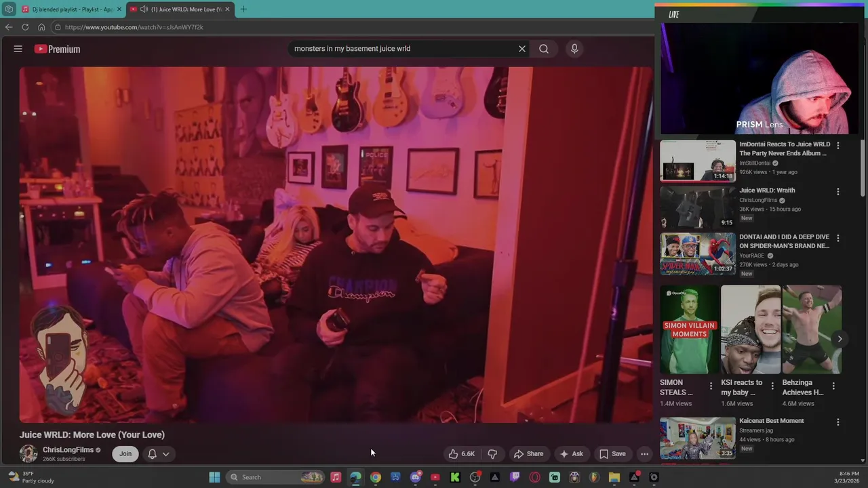Open the ChrisLongFilms channel avatar
Viewport: 868px width, 488px height.
(28, 453)
